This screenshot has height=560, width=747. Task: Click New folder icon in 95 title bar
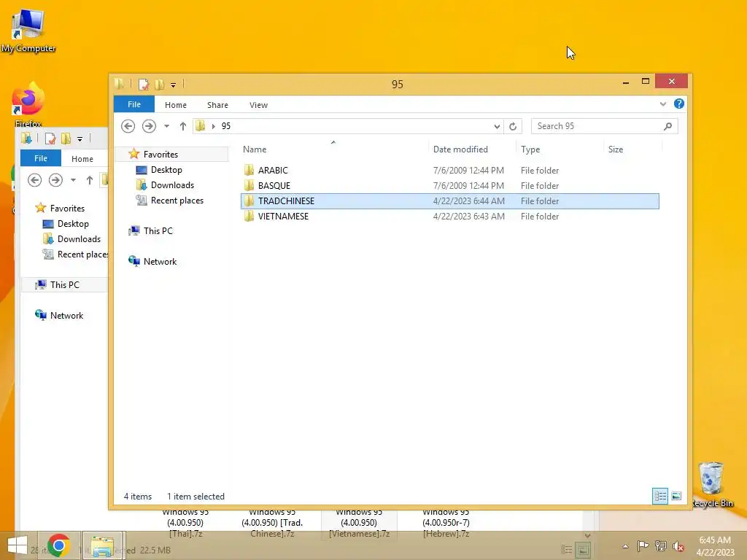(160, 85)
